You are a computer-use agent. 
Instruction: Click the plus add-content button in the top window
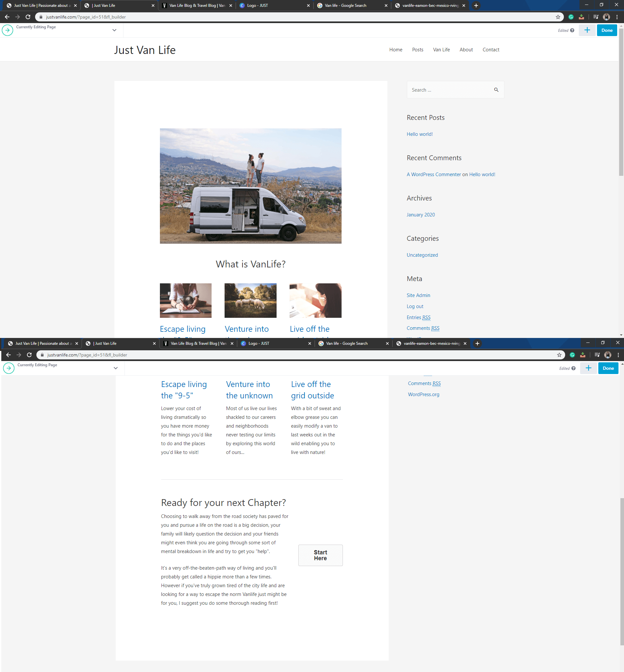[587, 30]
